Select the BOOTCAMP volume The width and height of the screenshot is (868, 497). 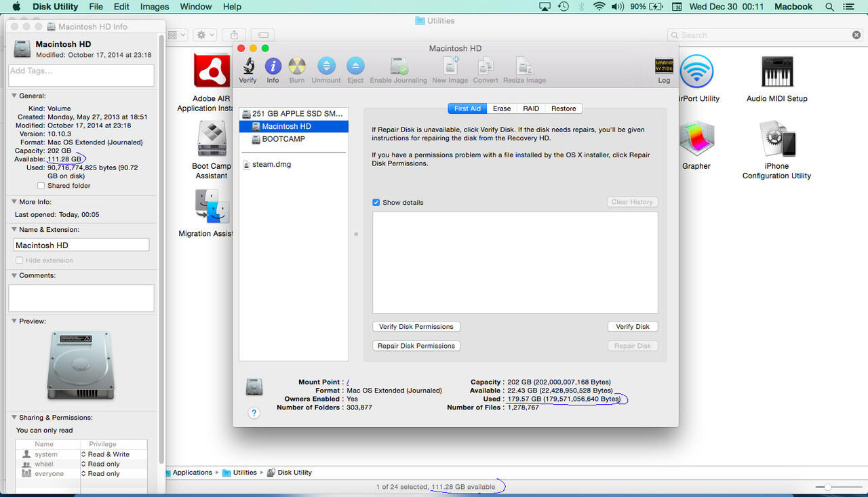tap(294, 139)
